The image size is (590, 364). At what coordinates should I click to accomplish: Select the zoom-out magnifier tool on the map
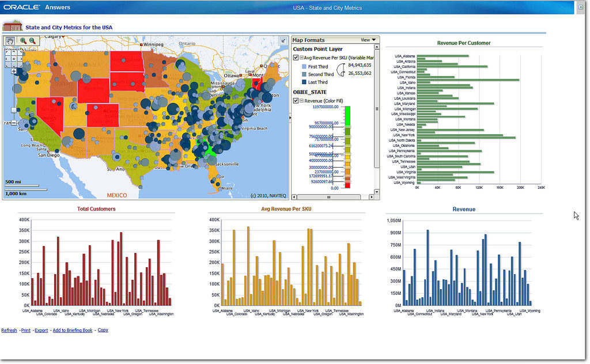tap(32, 41)
